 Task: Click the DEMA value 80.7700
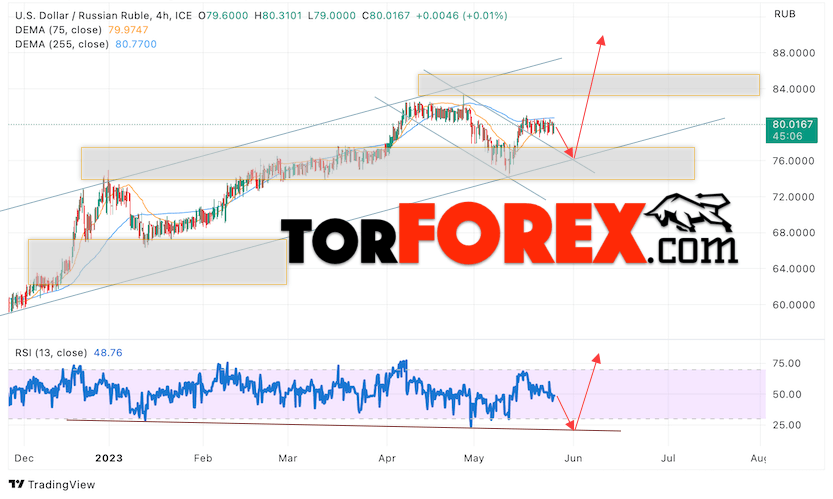tap(136, 44)
